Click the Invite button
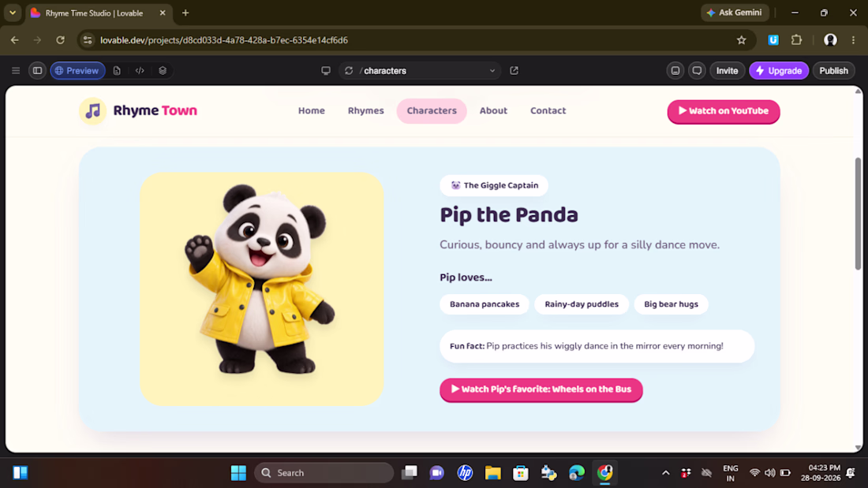 click(727, 71)
